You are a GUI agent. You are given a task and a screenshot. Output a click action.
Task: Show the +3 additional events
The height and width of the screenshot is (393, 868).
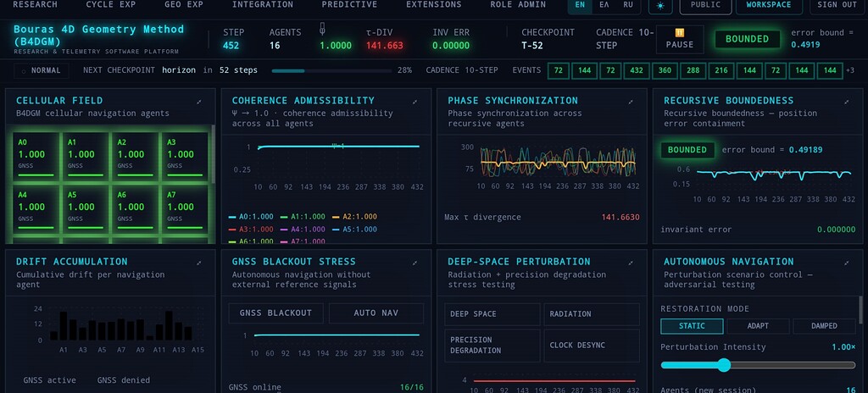point(849,70)
